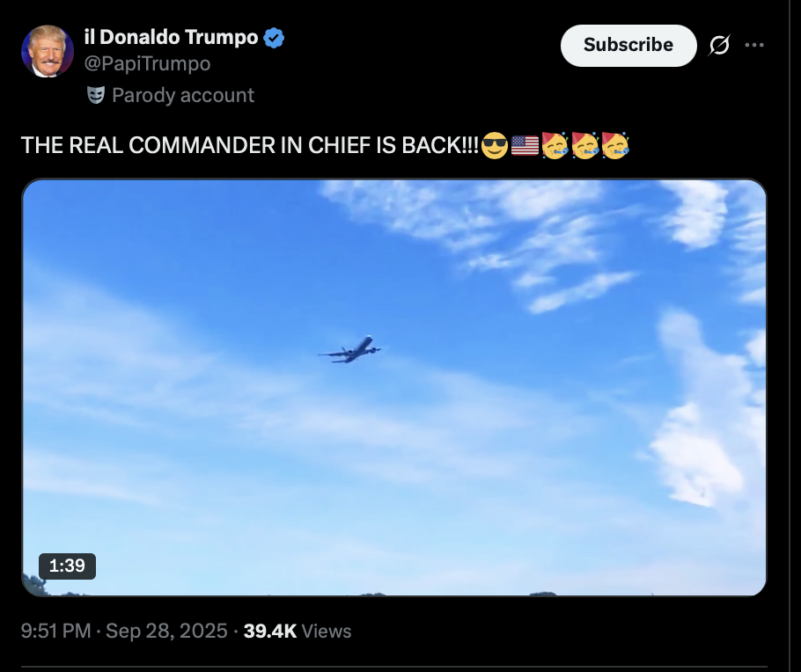This screenshot has height=672, width=801.
Task: Play the airplane video
Action: pyautogui.click(x=393, y=388)
